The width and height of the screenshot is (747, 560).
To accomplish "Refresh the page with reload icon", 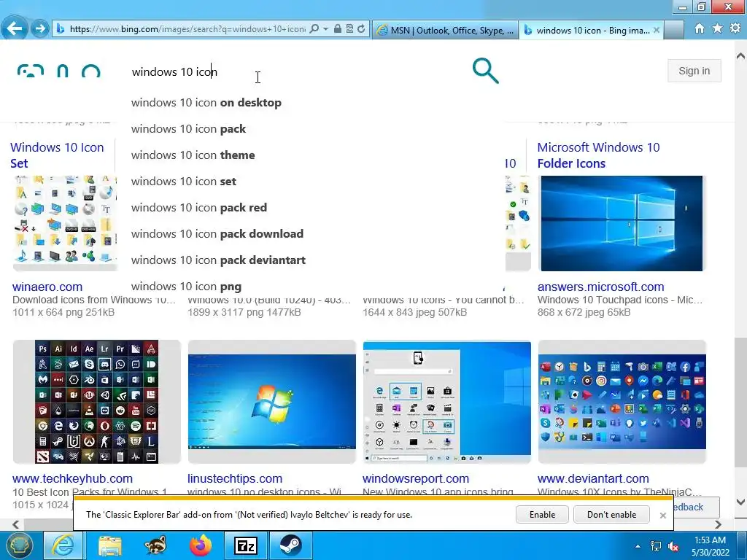I will (361, 29).
